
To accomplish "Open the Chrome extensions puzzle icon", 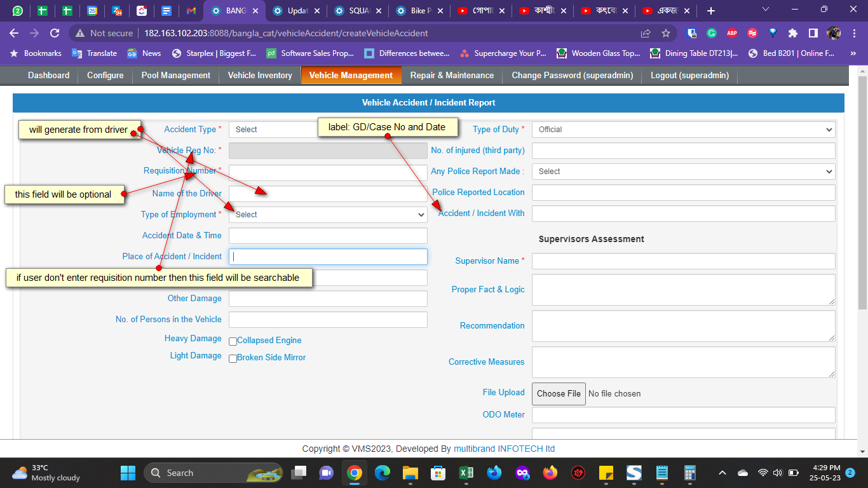I will tap(792, 33).
